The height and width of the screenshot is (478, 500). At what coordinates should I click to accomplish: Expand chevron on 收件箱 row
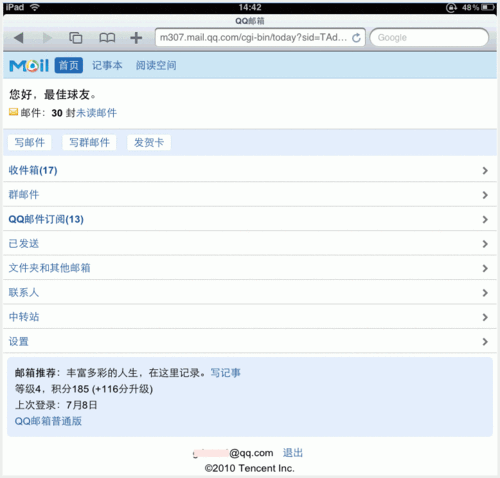[485, 171]
